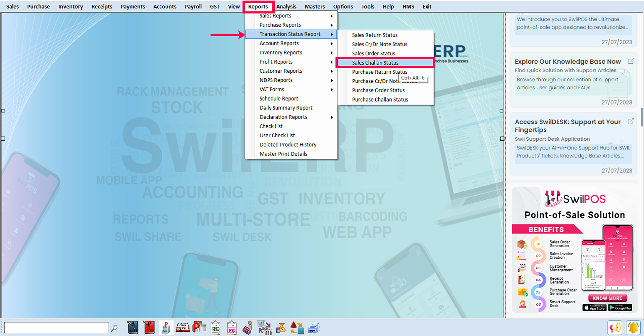Open Daily Summary Report
Screen dimensions: 644x336
coord(291,108)
